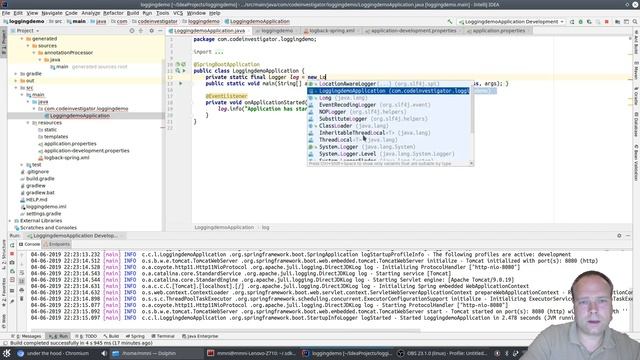640x360 pixels.
Task: Open the Refactor menu
Action: (x=113, y=13)
